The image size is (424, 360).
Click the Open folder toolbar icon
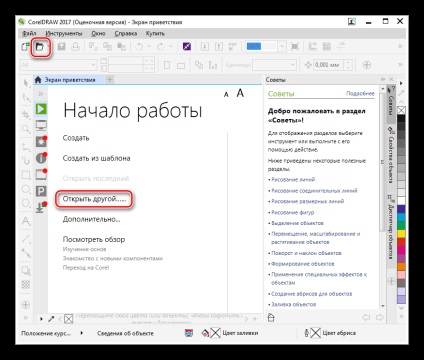pyautogui.click(x=40, y=47)
